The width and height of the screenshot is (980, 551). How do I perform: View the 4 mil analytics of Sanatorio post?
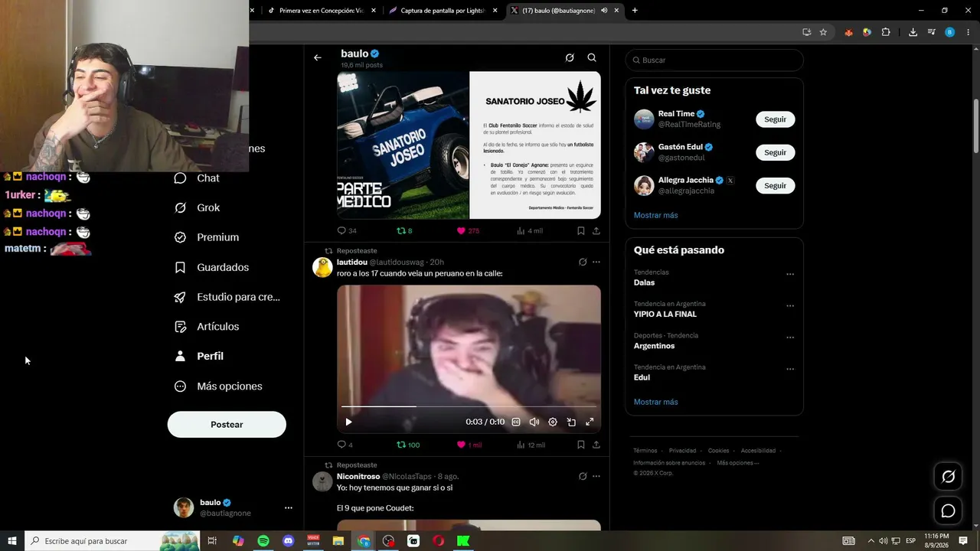[530, 230]
